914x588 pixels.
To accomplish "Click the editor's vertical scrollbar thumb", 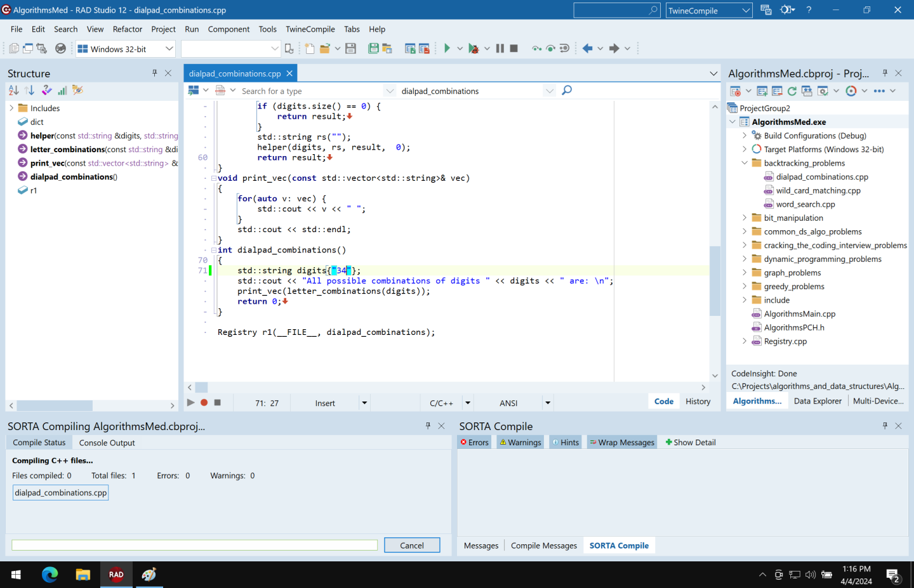I will coord(715,280).
